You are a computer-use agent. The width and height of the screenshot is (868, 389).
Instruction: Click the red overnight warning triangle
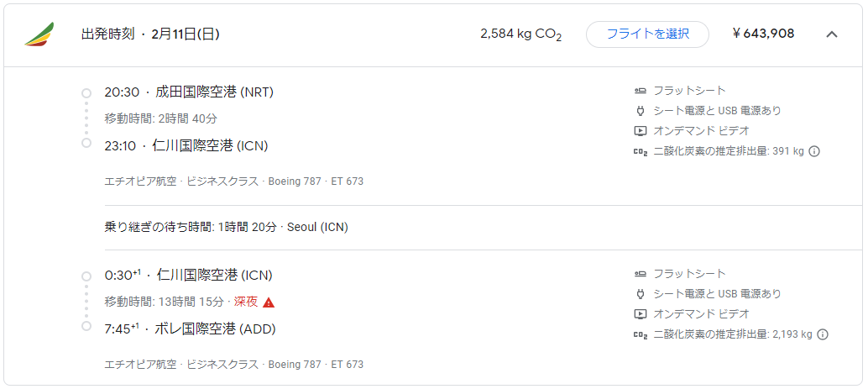269,302
